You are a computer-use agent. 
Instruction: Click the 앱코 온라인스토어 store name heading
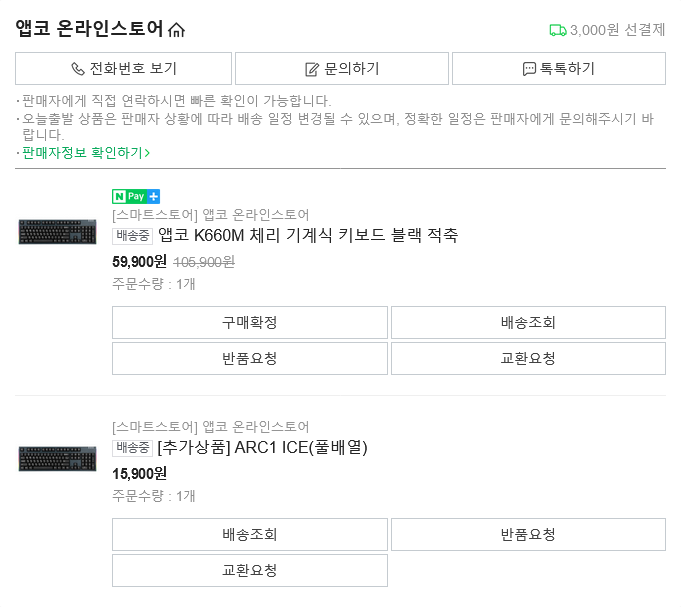(89, 29)
